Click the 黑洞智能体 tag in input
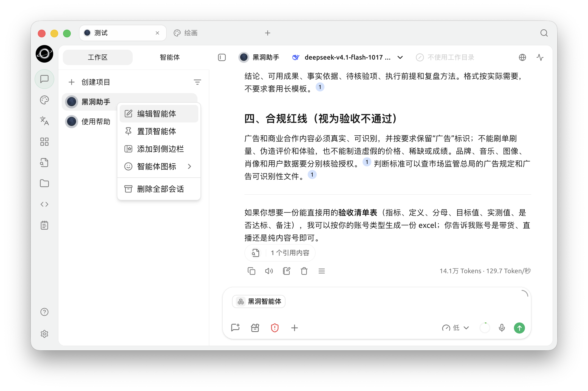Screen dimensions: 588x391 259,301
